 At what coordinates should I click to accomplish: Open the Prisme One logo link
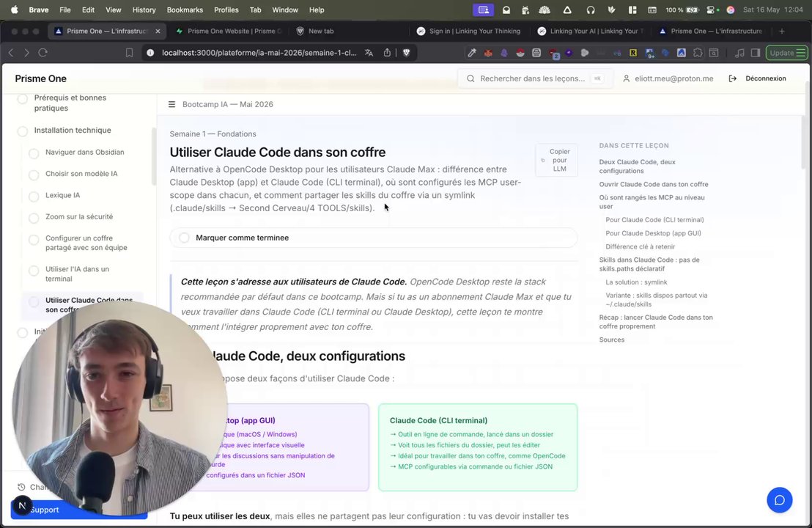coord(41,78)
